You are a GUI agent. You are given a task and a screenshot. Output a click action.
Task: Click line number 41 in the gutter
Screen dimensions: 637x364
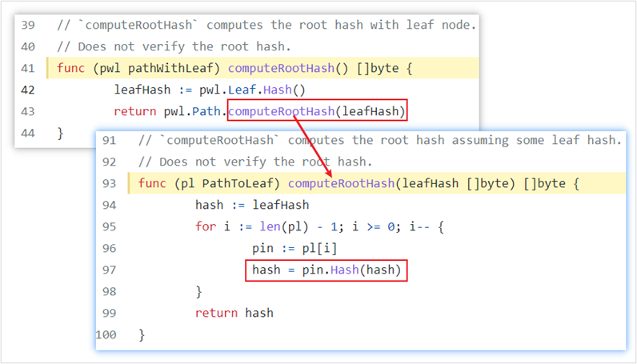point(28,68)
